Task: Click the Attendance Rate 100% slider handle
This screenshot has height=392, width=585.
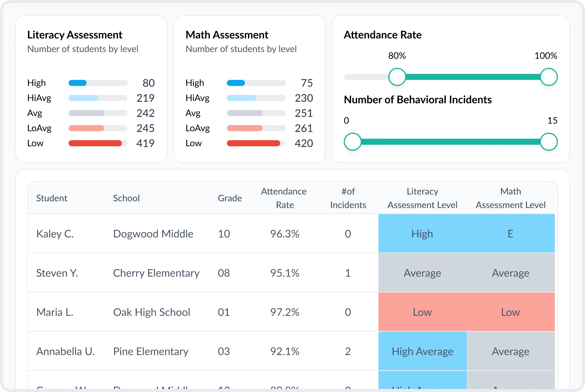Action: coord(549,77)
